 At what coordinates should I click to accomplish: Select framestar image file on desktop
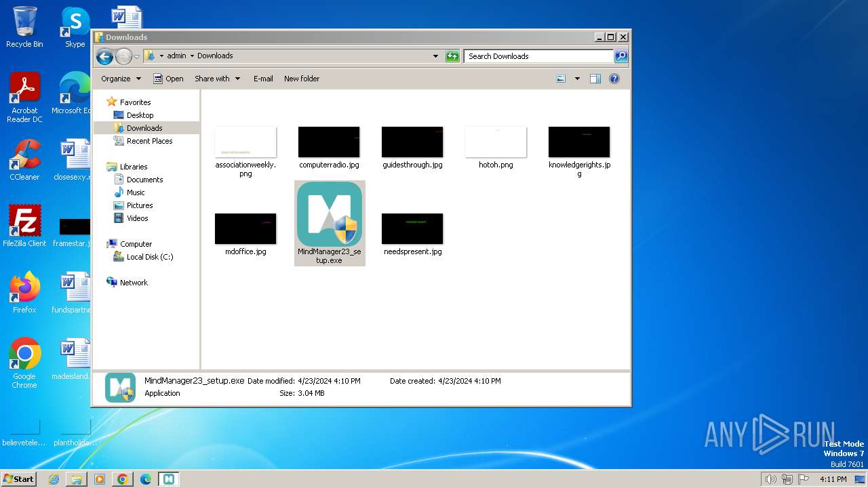coord(73,232)
